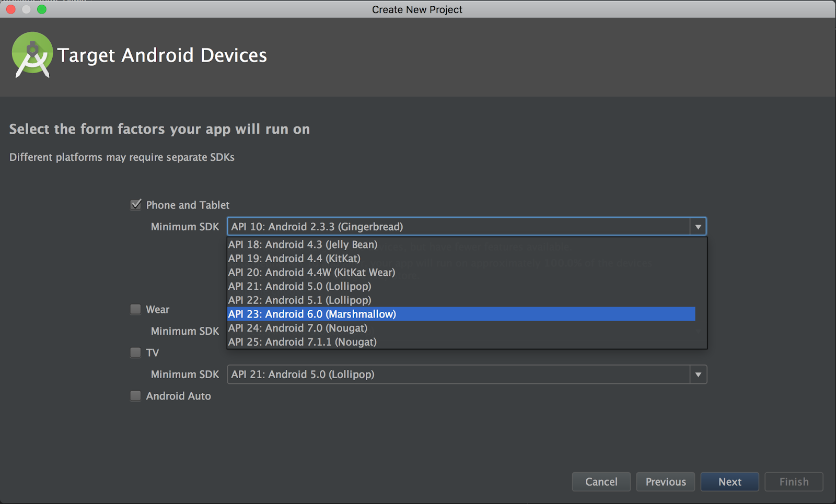
Task: Click the TV Minimum SDK combo box
Action: click(459, 374)
